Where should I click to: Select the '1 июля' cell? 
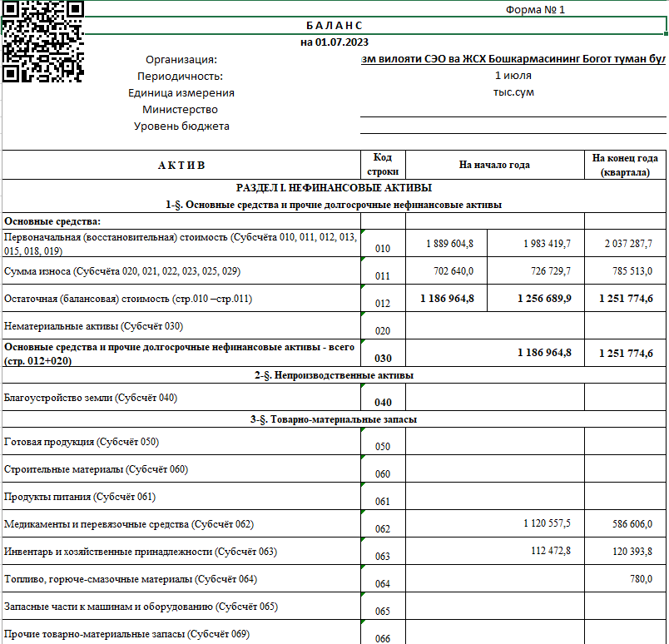tap(513, 76)
